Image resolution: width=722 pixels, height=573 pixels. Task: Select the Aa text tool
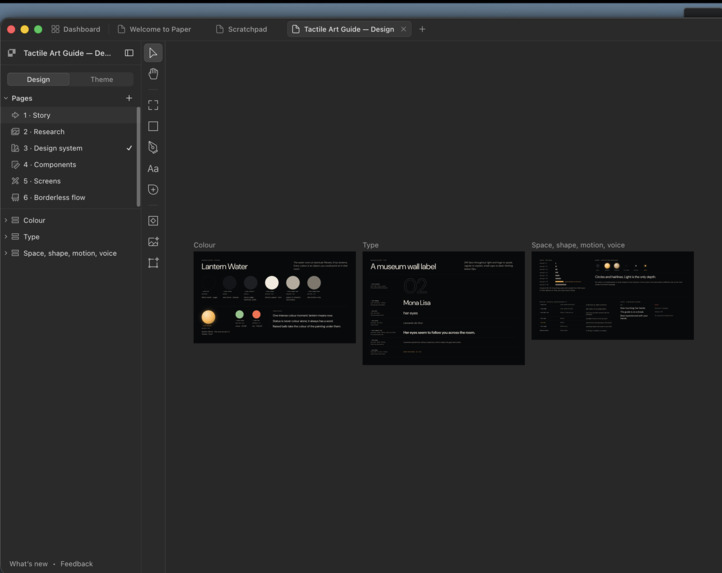(x=153, y=169)
